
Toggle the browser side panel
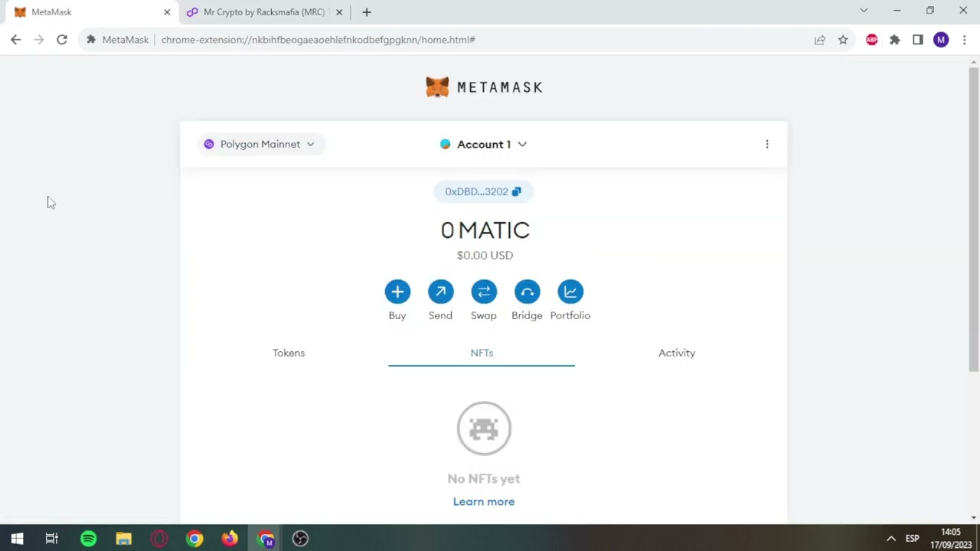pos(918,40)
